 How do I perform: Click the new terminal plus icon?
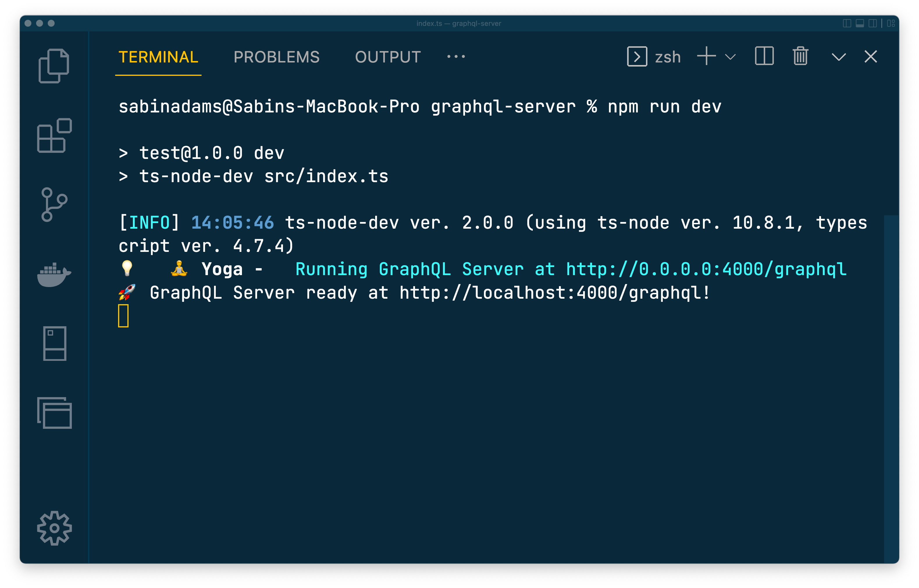click(706, 57)
